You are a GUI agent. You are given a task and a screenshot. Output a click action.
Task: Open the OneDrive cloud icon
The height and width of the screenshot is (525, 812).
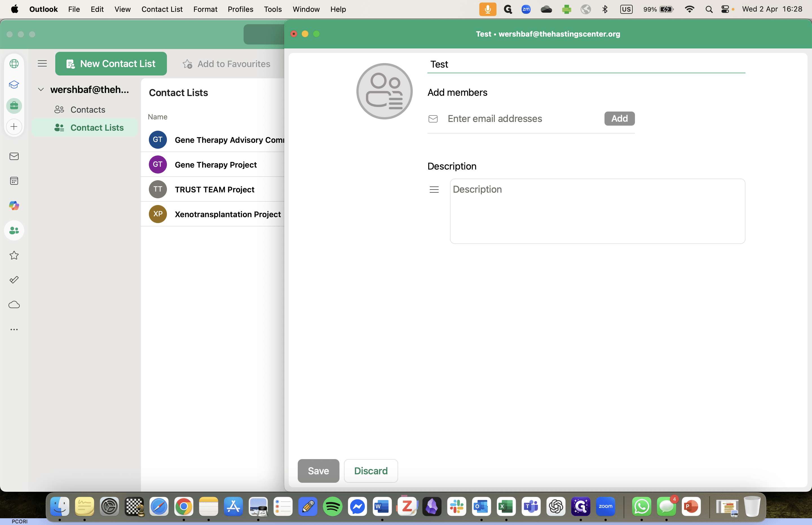pos(14,305)
